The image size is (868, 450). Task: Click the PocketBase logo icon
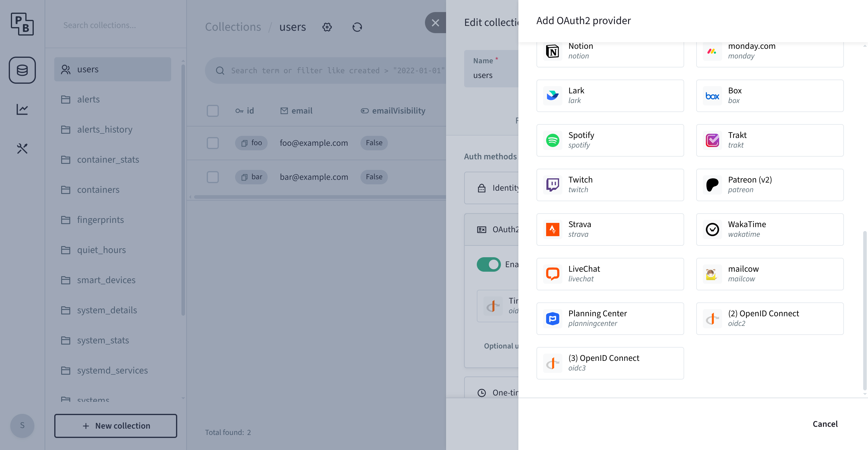(x=22, y=24)
